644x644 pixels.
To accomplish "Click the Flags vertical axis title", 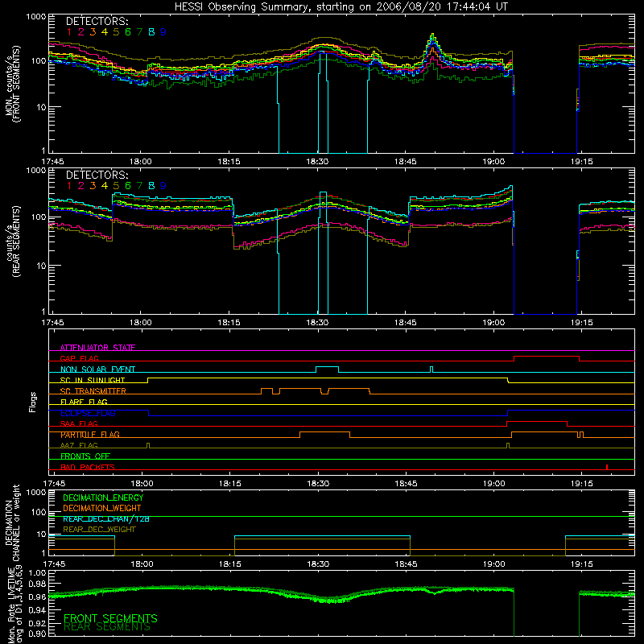I will click(x=33, y=402).
